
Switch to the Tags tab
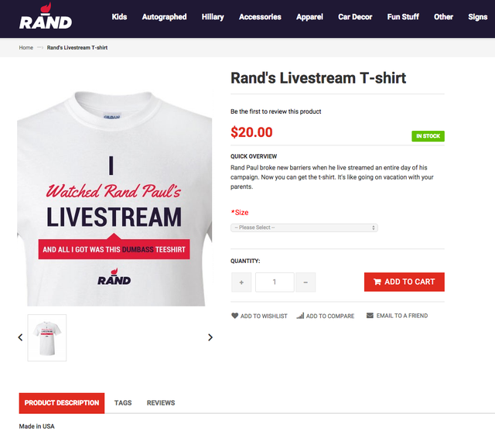point(123,403)
